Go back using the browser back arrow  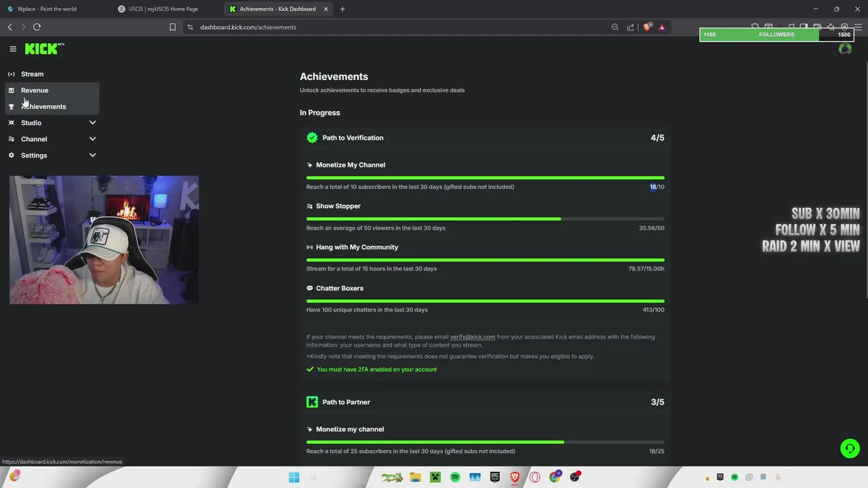coord(10,27)
